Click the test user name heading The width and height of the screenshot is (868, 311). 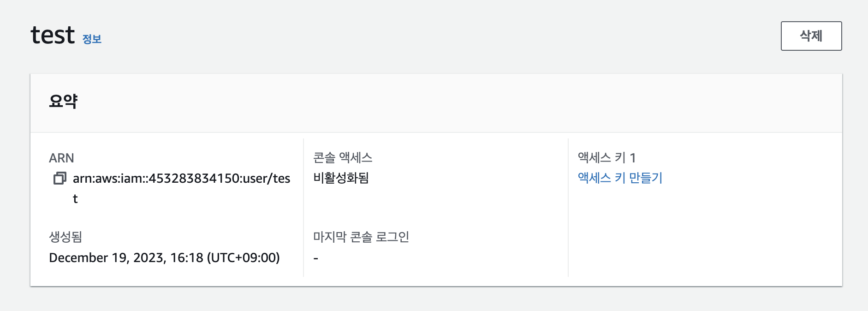53,35
